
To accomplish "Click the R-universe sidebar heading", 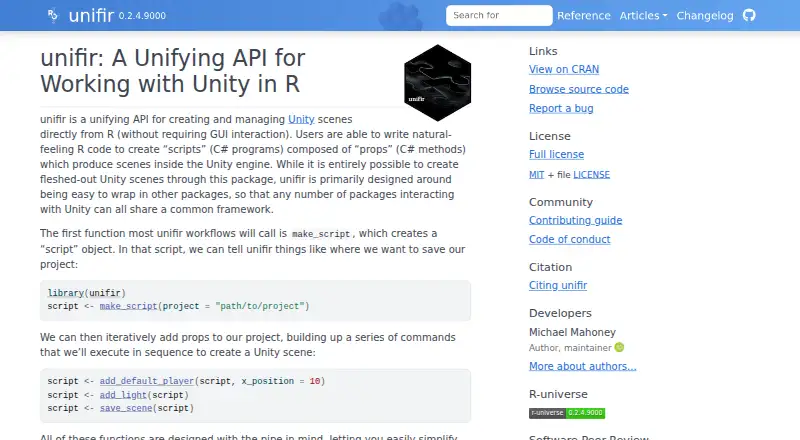I will tap(558, 394).
